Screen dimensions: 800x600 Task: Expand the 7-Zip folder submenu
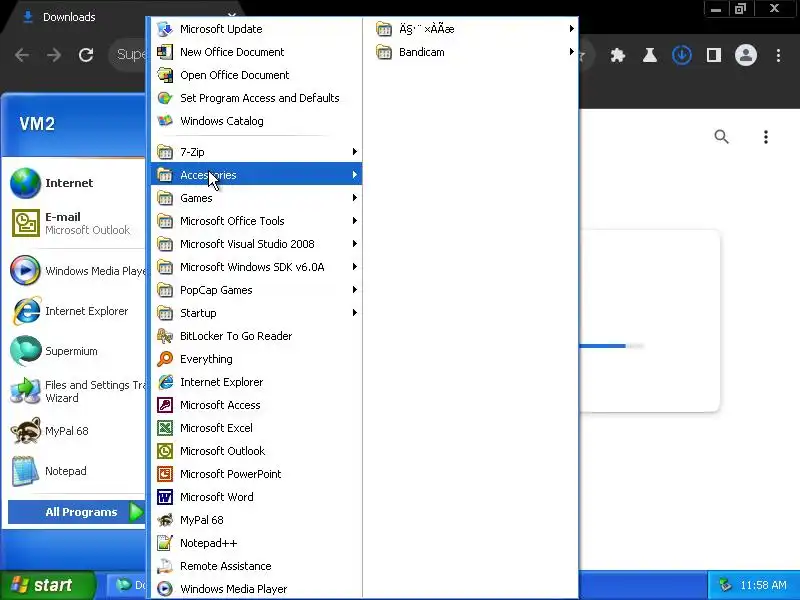point(257,152)
